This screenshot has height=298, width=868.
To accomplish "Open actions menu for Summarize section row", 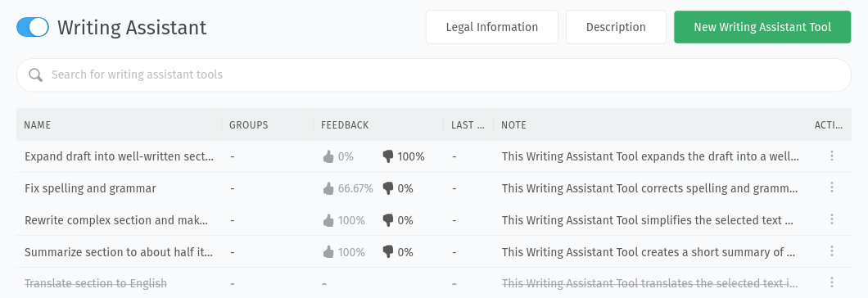I will coord(831,251).
